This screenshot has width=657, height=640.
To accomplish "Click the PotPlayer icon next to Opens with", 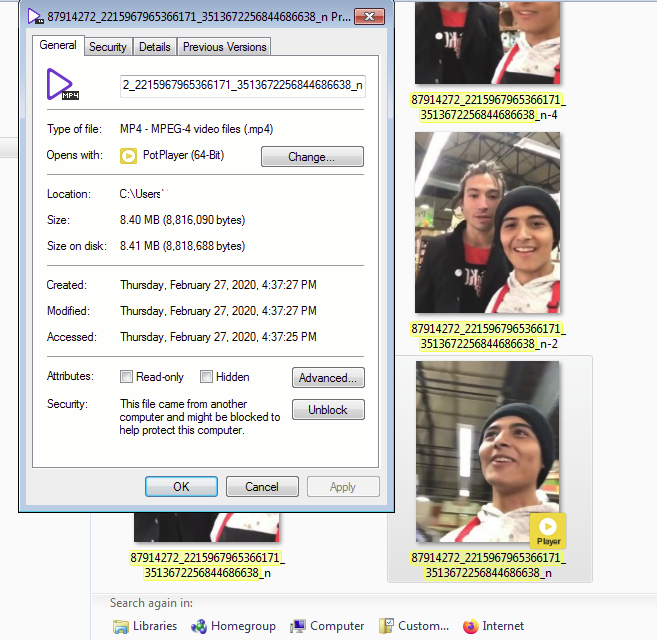I will 128,156.
